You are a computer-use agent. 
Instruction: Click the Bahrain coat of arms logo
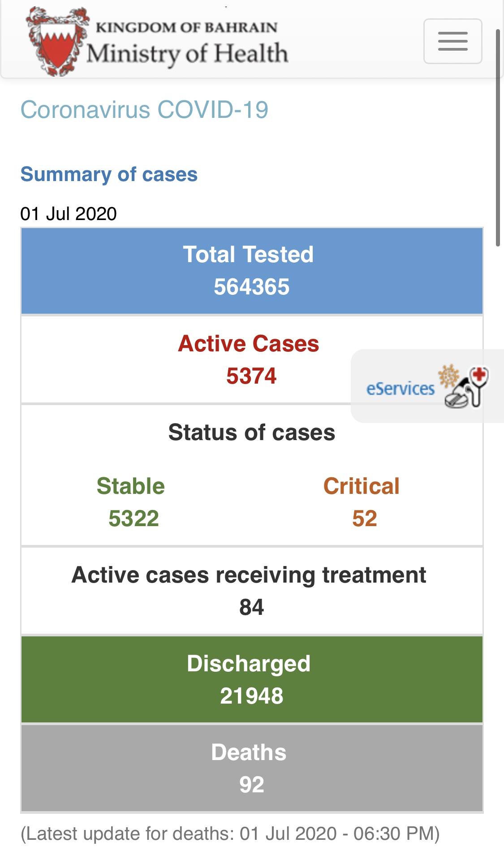(x=57, y=42)
